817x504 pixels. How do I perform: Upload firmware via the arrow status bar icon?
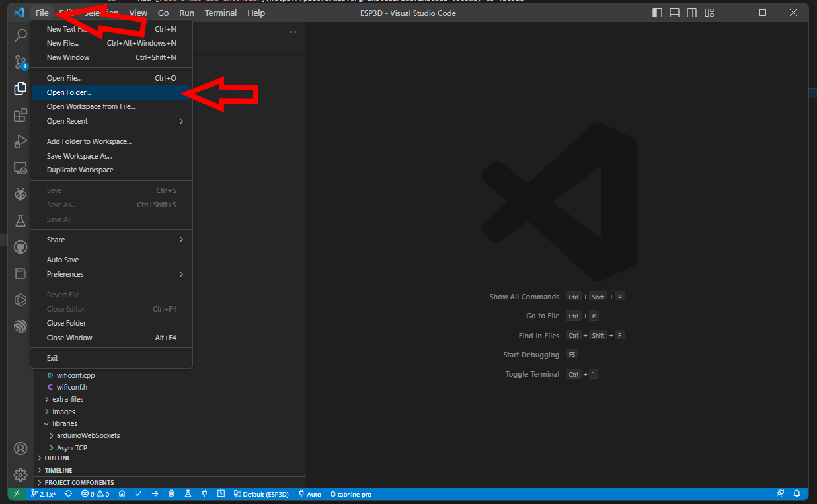(x=155, y=494)
